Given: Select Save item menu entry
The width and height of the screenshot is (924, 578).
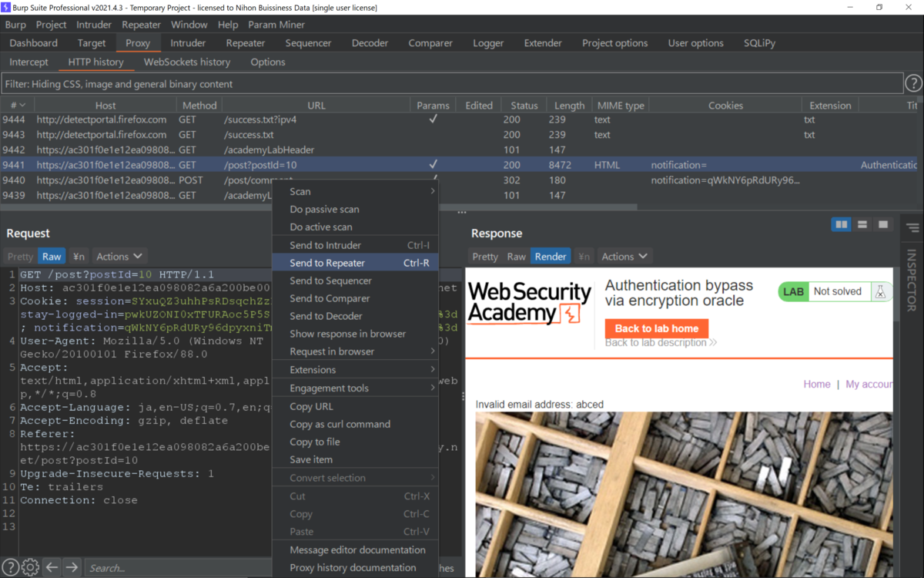Looking at the screenshot, I should (355, 459).
